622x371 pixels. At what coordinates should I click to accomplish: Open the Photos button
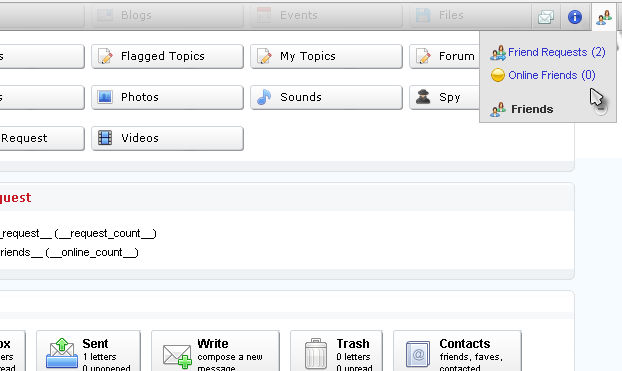click(167, 97)
